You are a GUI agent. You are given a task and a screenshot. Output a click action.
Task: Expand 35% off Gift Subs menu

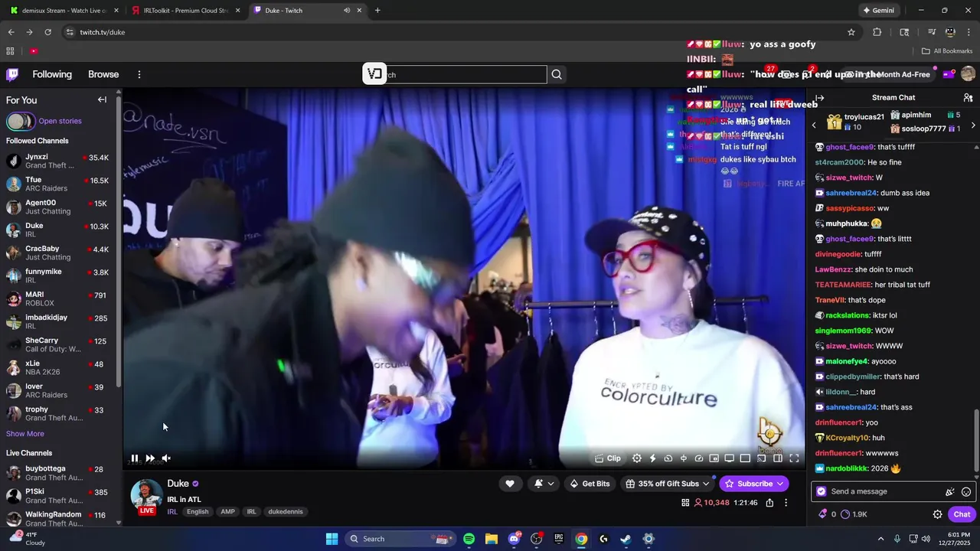(x=668, y=484)
